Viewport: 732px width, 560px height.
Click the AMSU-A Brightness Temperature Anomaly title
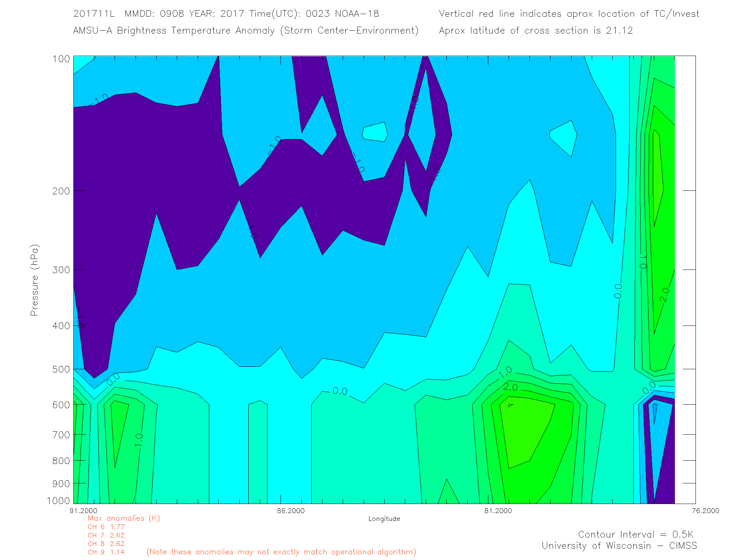coord(245,30)
